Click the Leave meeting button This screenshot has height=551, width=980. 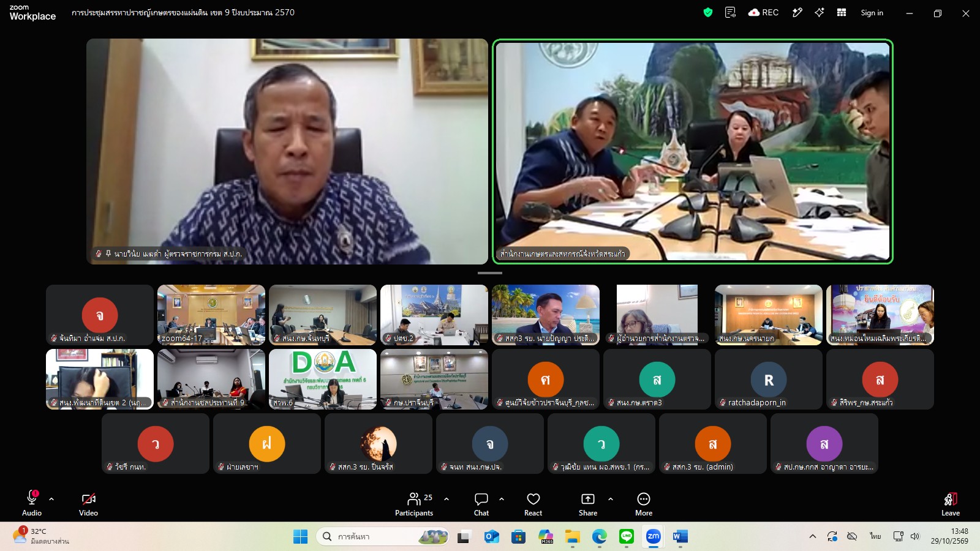[x=951, y=504]
